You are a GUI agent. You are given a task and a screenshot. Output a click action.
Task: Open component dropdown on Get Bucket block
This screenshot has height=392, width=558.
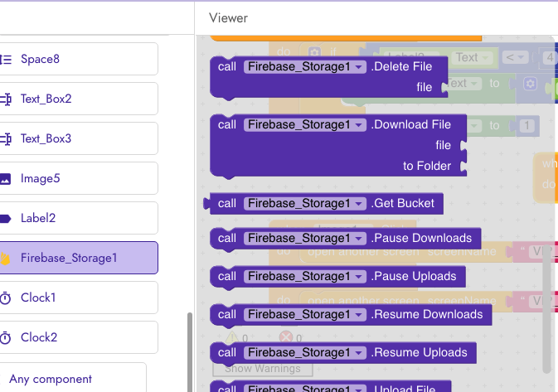[x=358, y=204]
